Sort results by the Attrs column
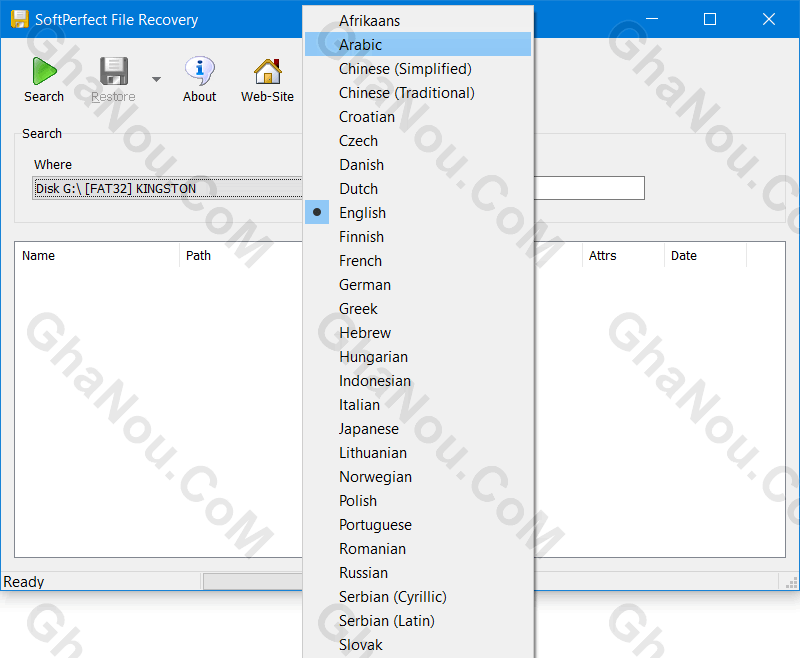The width and height of the screenshot is (800, 658). point(623,255)
